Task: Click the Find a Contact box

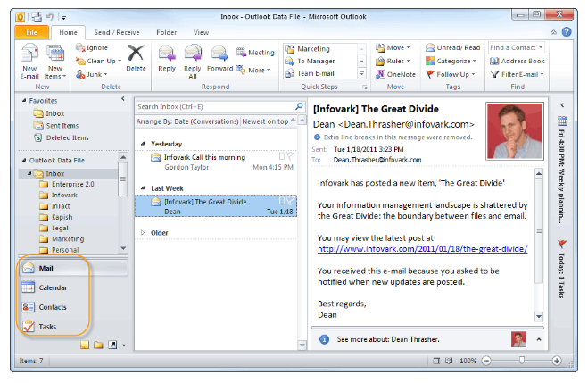Action: 516,47
